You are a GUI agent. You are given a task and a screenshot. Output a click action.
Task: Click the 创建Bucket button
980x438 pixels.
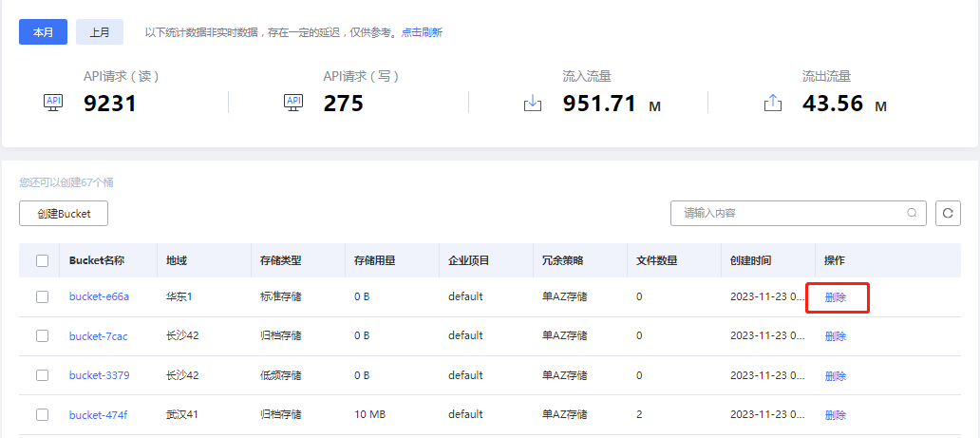click(64, 214)
